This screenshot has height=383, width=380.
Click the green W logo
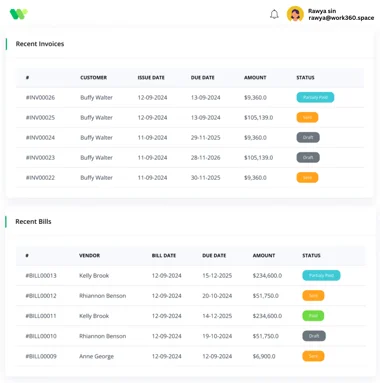point(19,14)
